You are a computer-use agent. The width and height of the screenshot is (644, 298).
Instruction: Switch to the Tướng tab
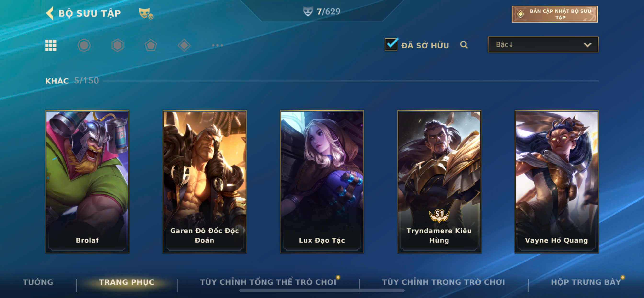click(38, 282)
